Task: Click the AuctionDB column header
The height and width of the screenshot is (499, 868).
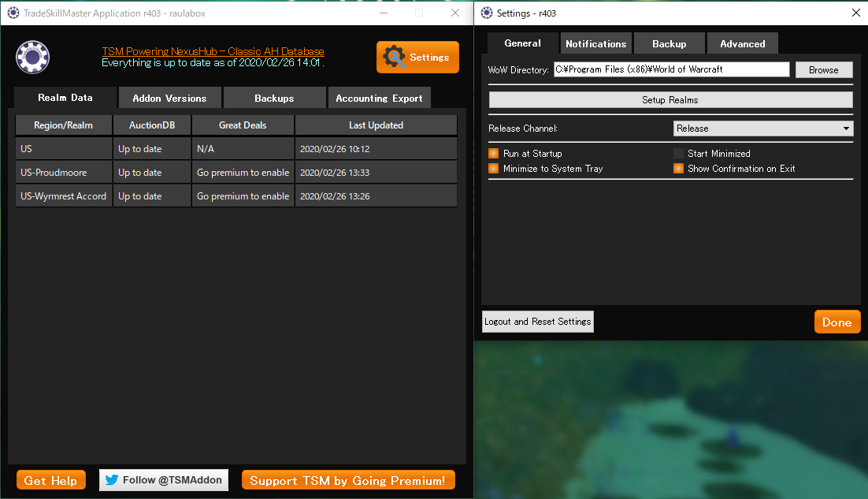Action: 152,125
